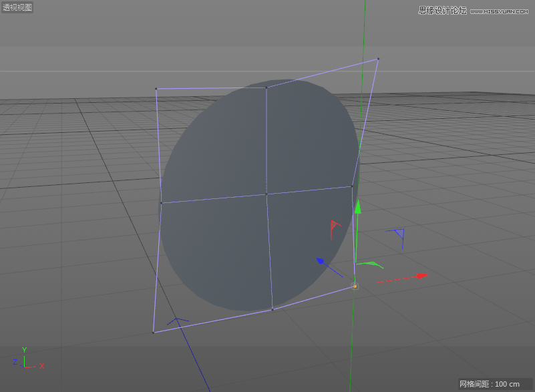Select the top-left corner point of cage
The width and height of the screenshot is (535, 392).
[x=156, y=89]
